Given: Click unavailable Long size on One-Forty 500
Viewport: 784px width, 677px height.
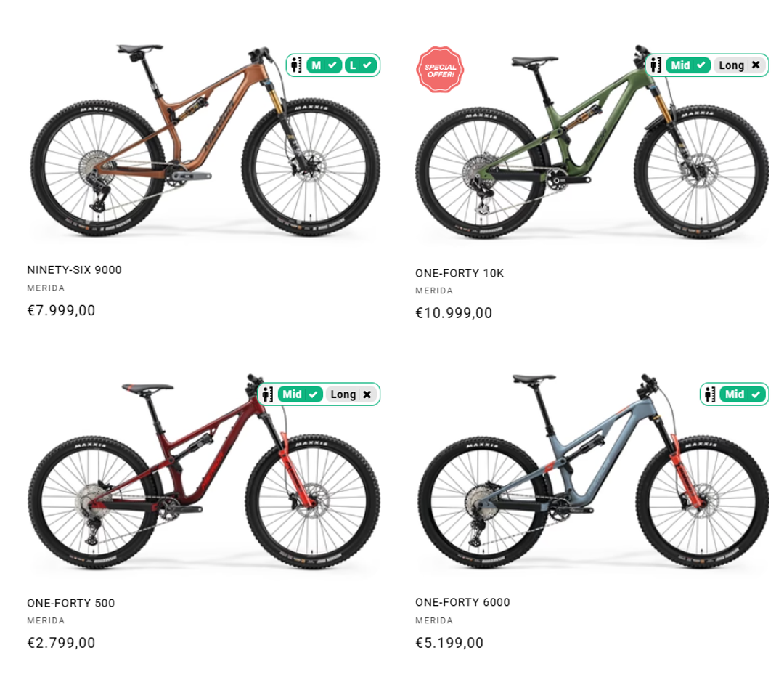Looking at the screenshot, I should (351, 394).
